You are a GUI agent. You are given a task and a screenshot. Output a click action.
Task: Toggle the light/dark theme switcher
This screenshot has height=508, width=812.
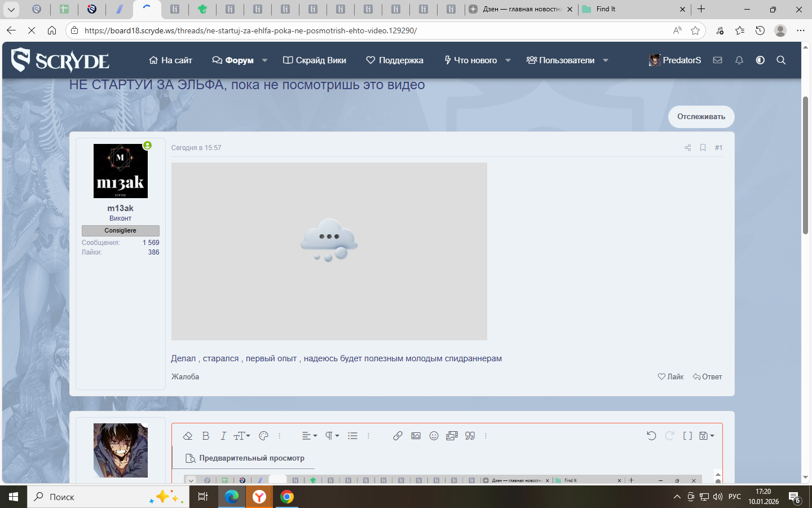pos(760,60)
